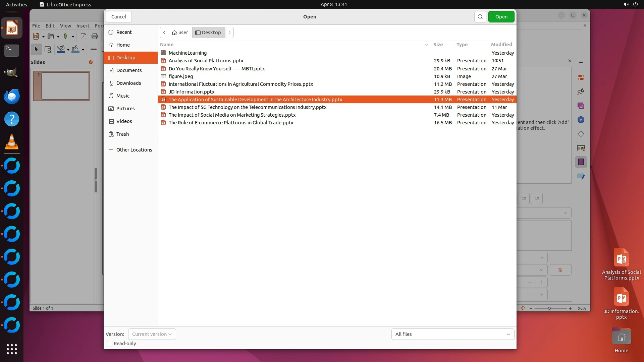
Task: Click the zoom slider in status bar
Action: point(549,308)
